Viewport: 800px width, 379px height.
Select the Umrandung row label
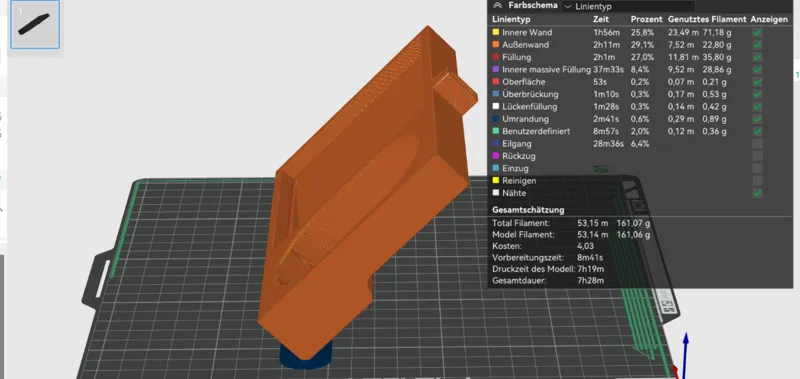coord(525,119)
